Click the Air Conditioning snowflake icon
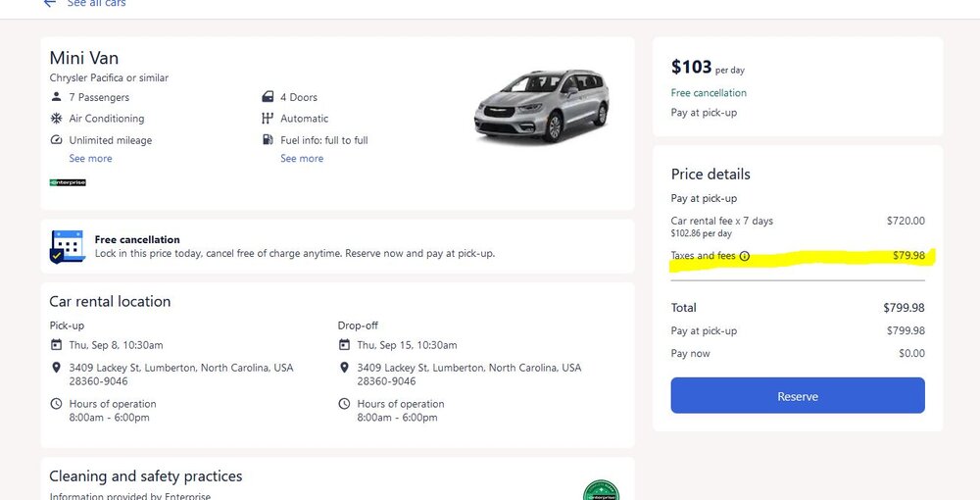980x500 pixels. [56, 119]
